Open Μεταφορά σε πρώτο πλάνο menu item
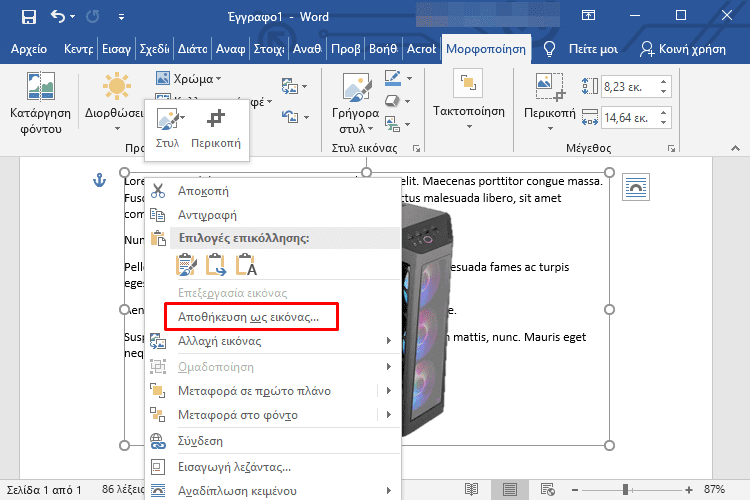This screenshot has height=500, width=750. pyautogui.click(x=262, y=391)
